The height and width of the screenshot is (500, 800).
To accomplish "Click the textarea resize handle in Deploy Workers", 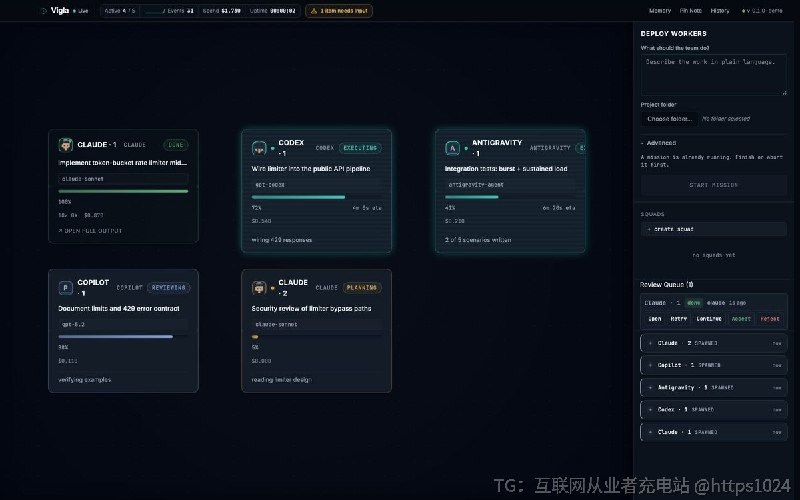I will pos(784,92).
